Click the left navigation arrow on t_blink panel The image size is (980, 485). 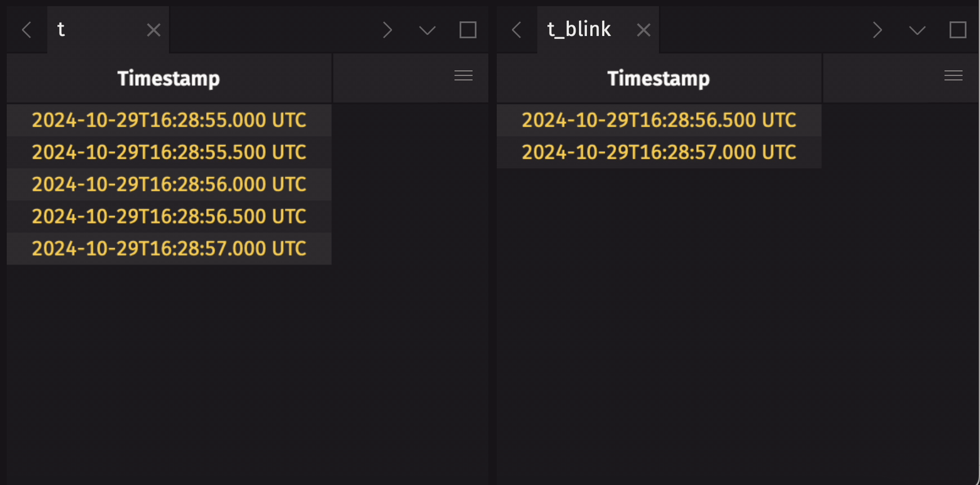point(516,30)
